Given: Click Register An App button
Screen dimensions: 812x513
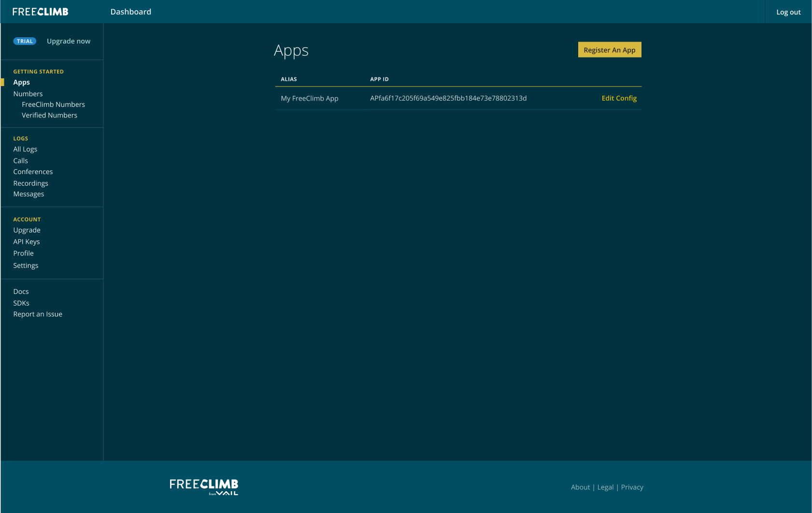Looking at the screenshot, I should click(x=610, y=50).
